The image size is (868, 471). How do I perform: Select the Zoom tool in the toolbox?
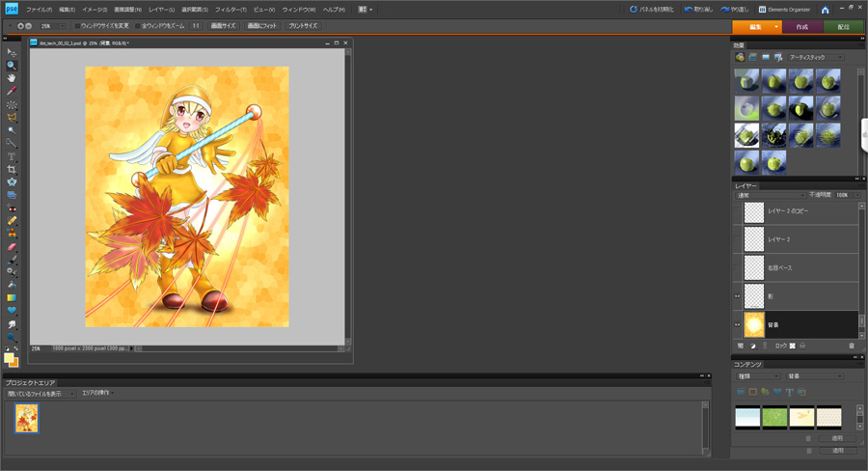(x=12, y=66)
